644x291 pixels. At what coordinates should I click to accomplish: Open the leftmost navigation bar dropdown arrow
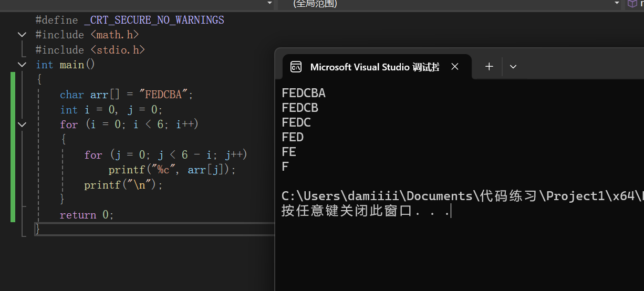pos(269,4)
